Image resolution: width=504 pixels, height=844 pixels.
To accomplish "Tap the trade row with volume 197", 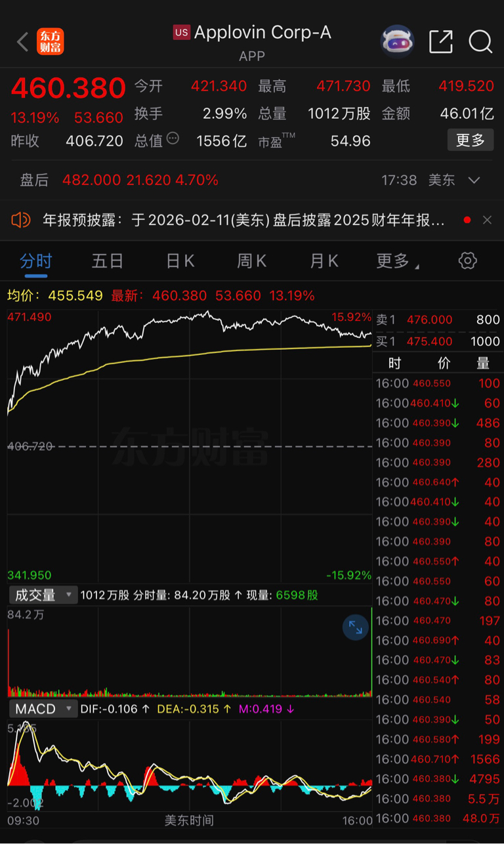I will (x=438, y=620).
